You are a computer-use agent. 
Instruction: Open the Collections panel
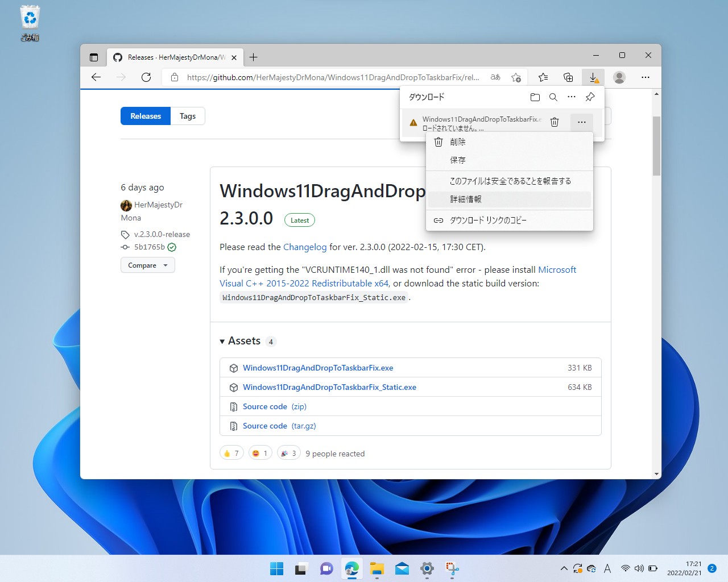568,77
